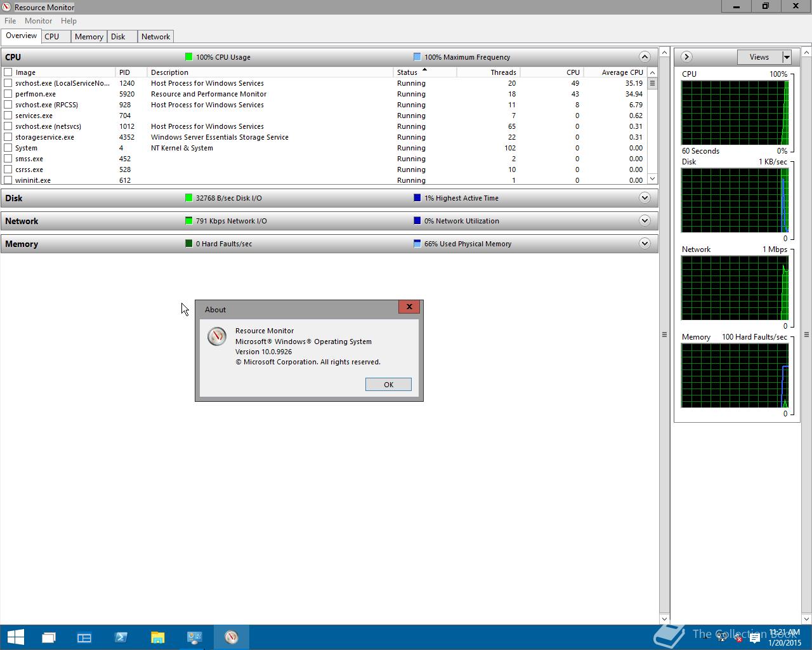This screenshot has width=812, height=650.
Task: Click the CPU usage graph
Action: (x=735, y=113)
